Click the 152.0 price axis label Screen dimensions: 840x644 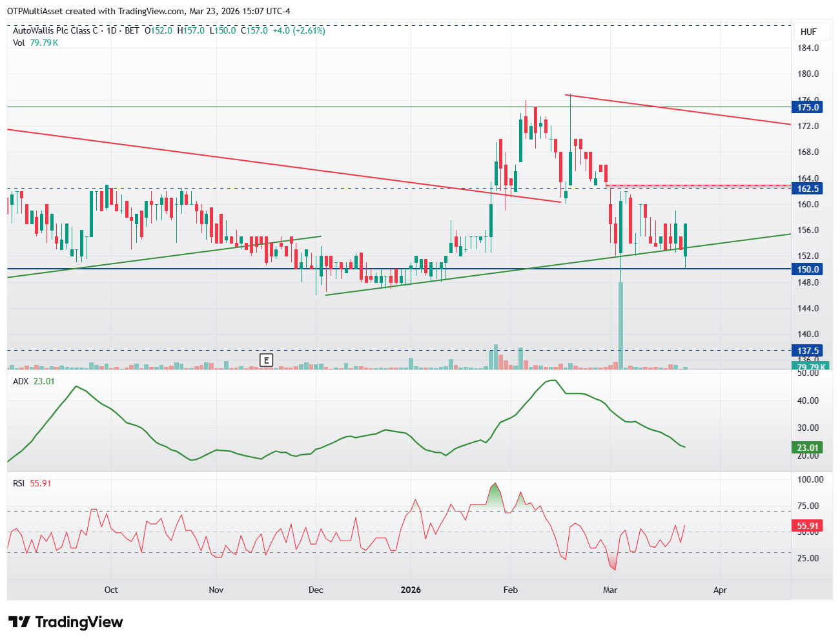[x=808, y=256]
